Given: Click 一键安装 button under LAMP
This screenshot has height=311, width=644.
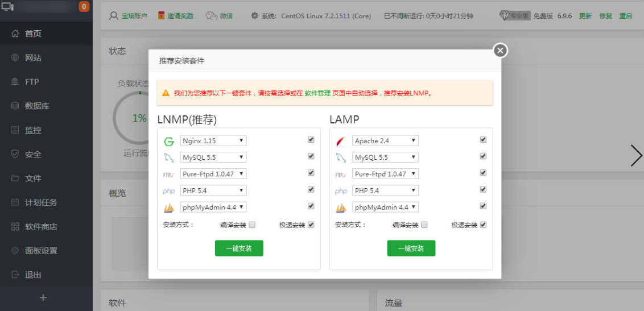Looking at the screenshot, I should 411,248.
